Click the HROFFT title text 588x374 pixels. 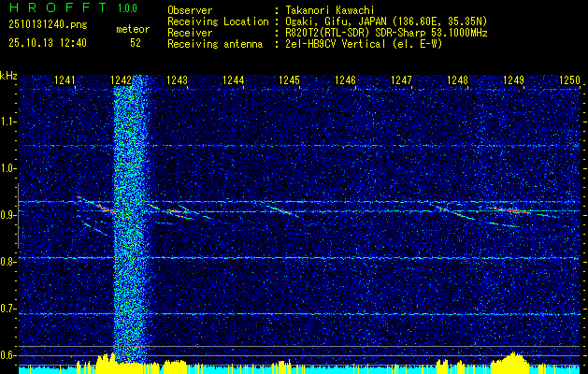coord(59,7)
